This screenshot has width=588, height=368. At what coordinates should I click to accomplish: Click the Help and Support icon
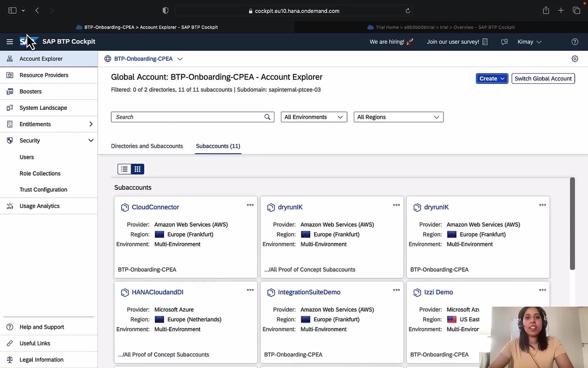tap(10, 327)
